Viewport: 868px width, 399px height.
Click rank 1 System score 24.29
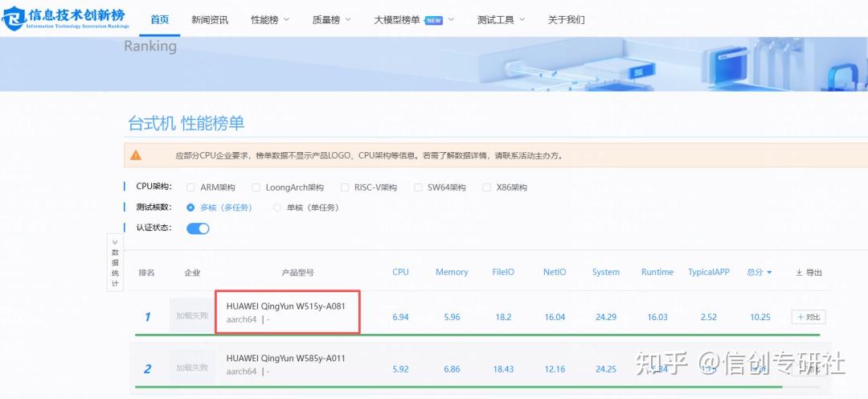pos(606,317)
